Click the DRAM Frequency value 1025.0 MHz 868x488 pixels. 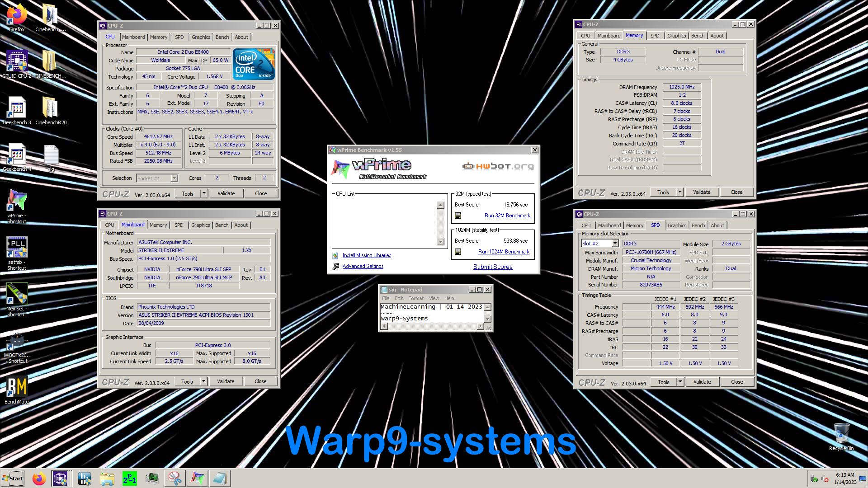coord(682,87)
